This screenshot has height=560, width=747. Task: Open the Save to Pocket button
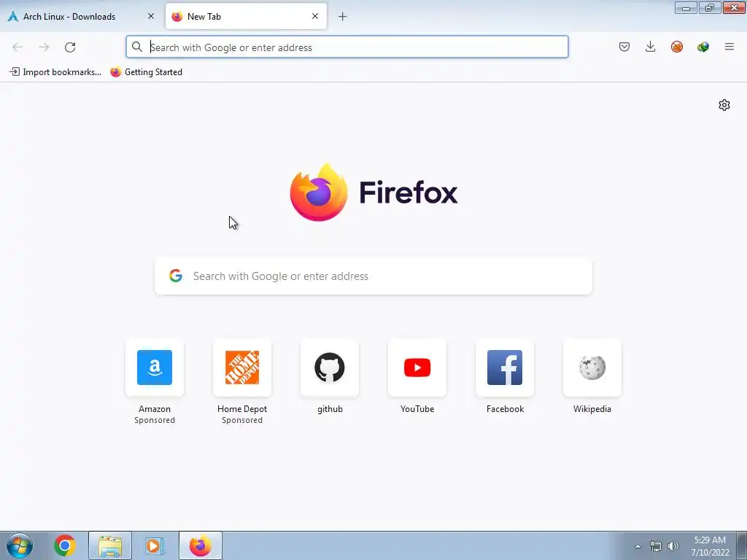pyautogui.click(x=624, y=47)
